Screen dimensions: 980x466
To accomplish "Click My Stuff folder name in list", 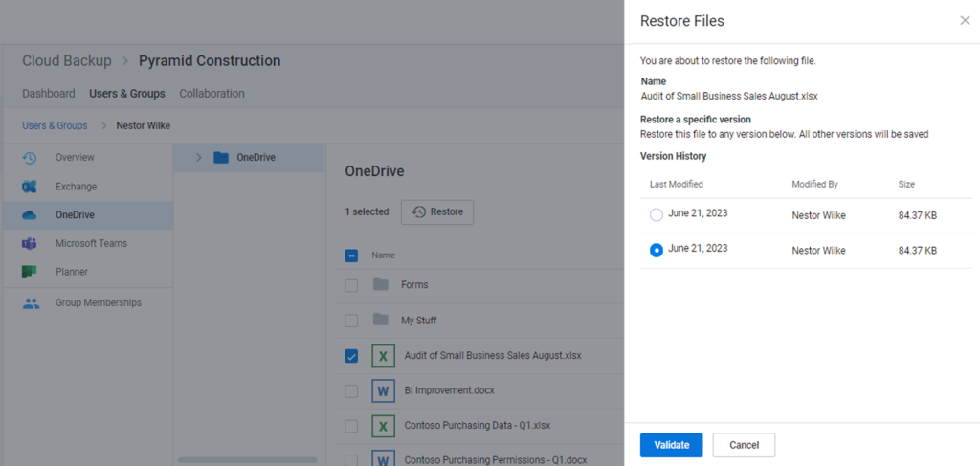I will pyautogui.click(x=419, y=321).
